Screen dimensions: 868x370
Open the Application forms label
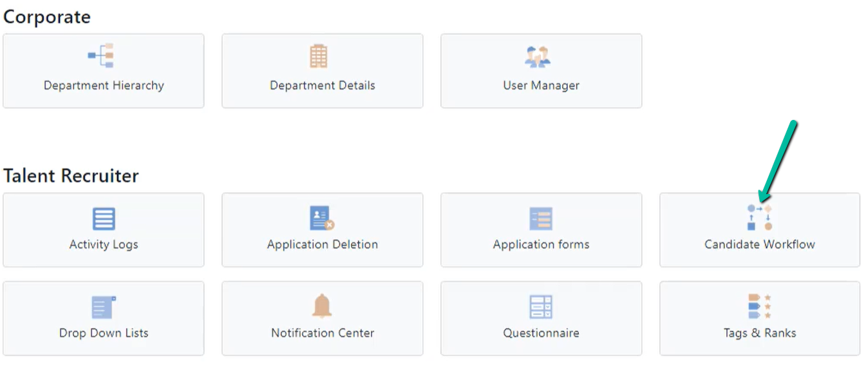tap(542, 244)
